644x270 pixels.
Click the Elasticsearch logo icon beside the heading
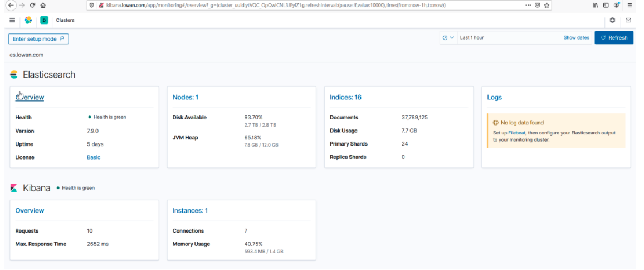[x=14, y=75]
